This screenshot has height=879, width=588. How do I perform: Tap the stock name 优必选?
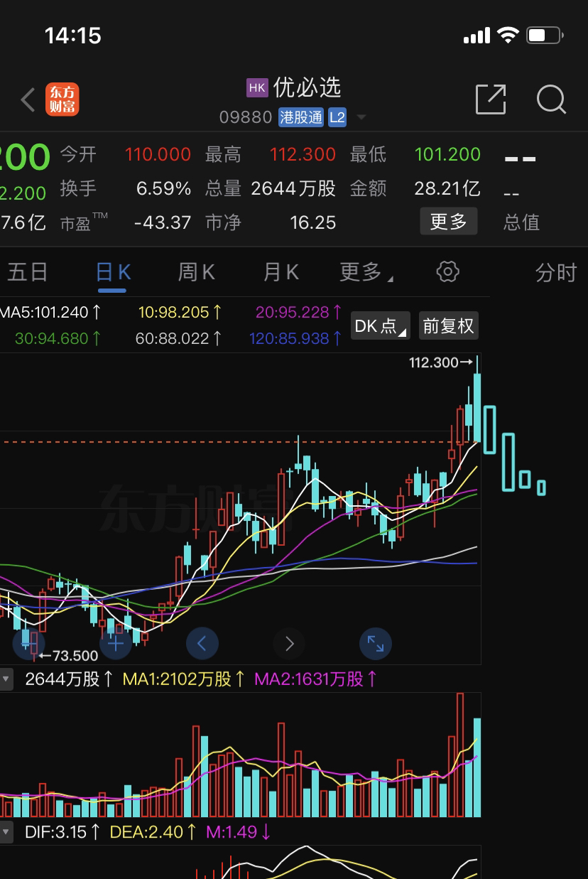[307, 87]
